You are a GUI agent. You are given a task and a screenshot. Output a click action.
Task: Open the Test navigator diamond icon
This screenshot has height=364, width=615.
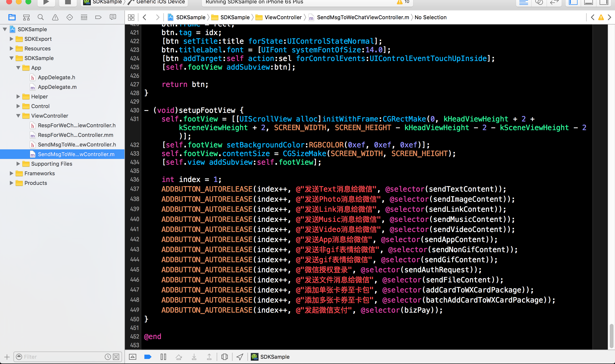70,17
